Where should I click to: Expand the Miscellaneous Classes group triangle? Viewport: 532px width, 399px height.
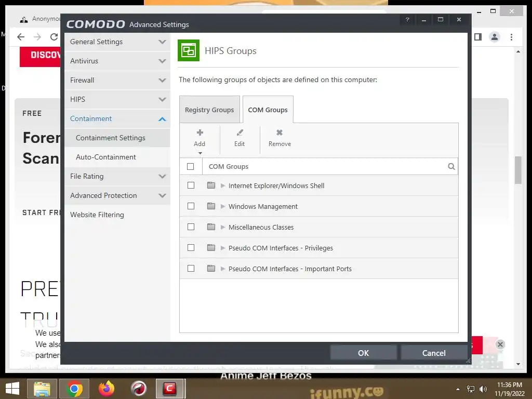pyautogui.click(x=223, y=227)
